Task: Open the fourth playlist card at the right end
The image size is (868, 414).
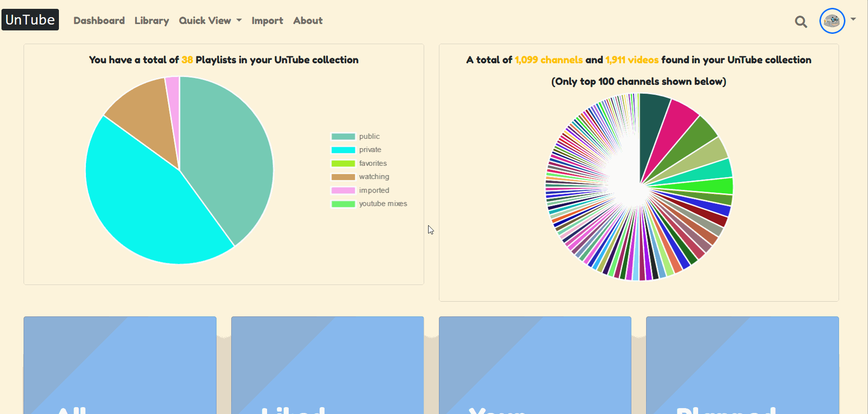Action: pyautogui.click(x=742, y=365)
